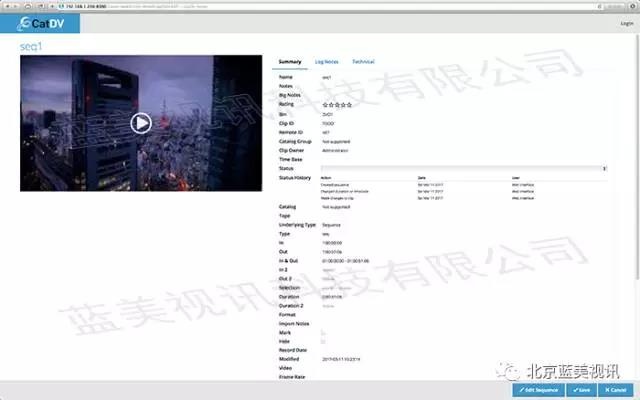Click the In & Out timecode value
640x400 pixels.
click(x=345, y=261)
